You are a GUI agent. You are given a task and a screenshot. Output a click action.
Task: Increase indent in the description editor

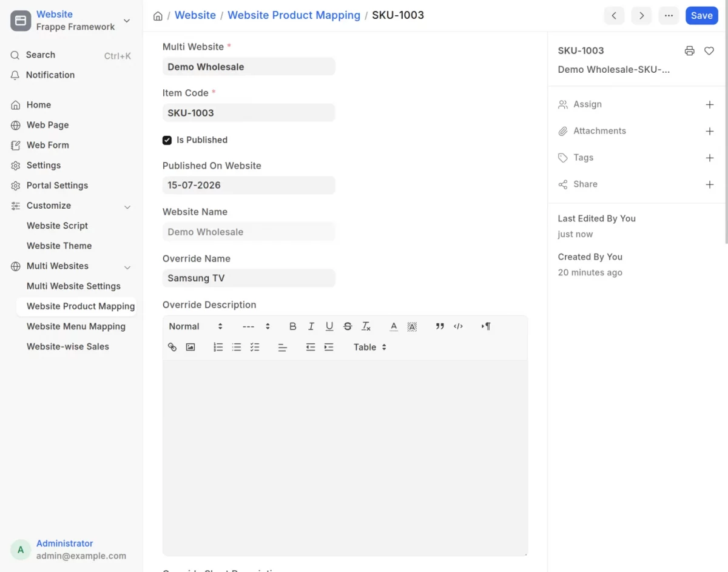[x=329, y=347]
